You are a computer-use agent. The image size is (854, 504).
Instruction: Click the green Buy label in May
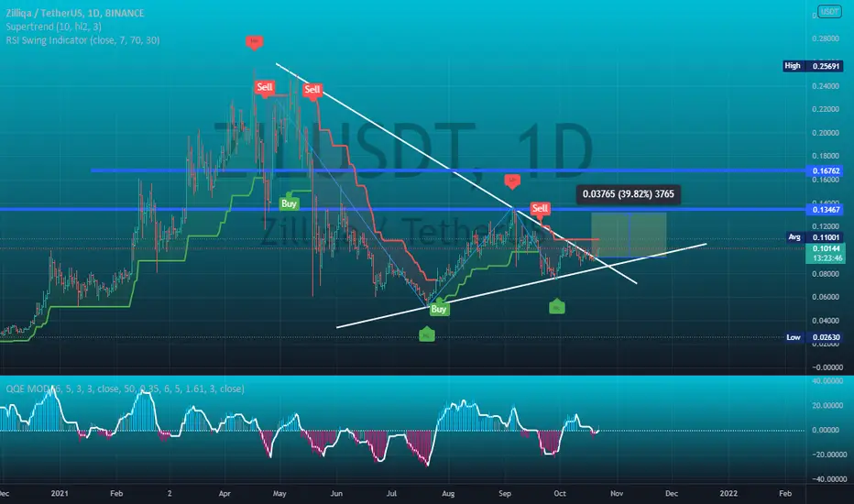[289, 203]
